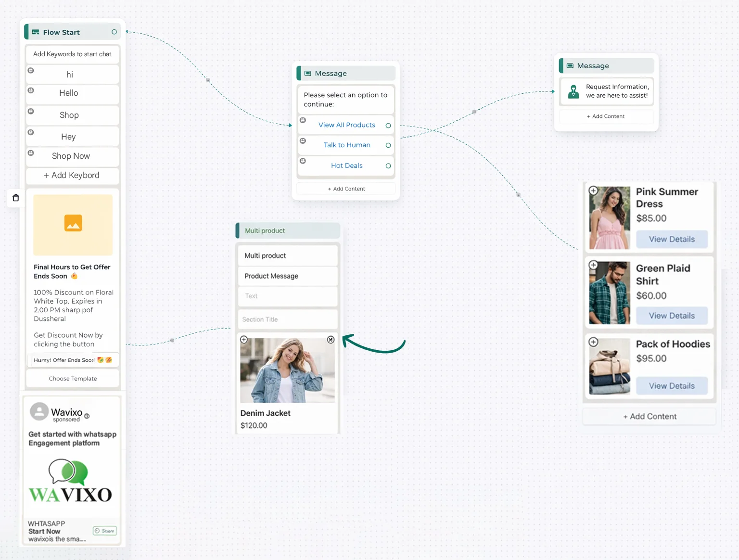
Task: Click the trash delete icon beside flow
Action: click(16, 198)
